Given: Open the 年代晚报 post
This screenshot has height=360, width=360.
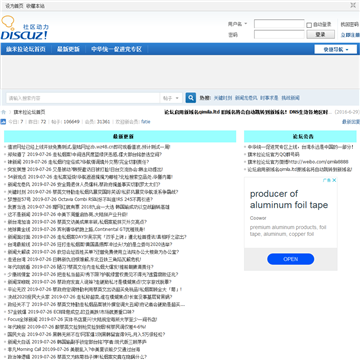Looking at the screenshot, I should tap(77, 327).
